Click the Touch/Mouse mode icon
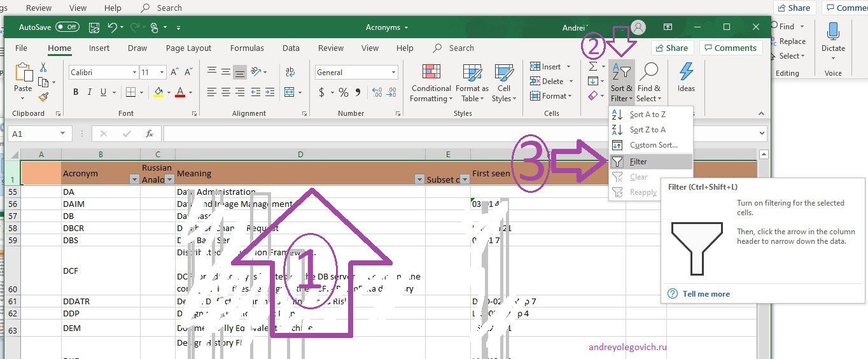Image resolution: width=868 pixels, height=359 pixels. coord(154,27)
